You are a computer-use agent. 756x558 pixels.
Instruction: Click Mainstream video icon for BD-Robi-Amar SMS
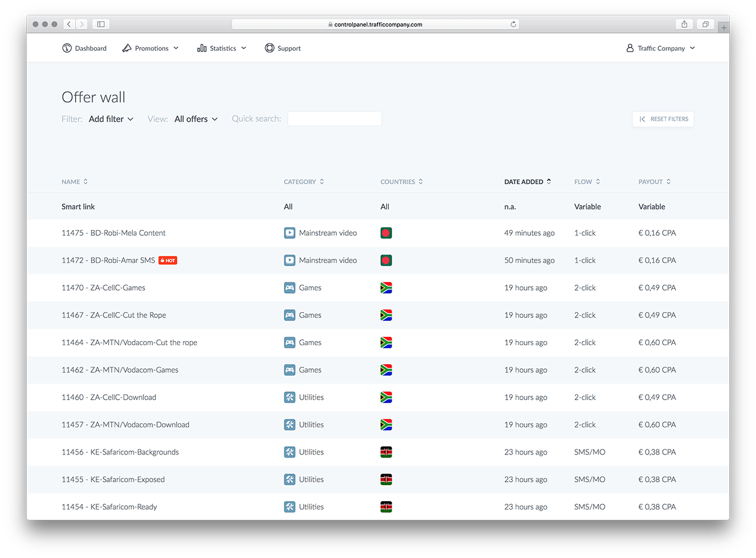coord(289,260)
